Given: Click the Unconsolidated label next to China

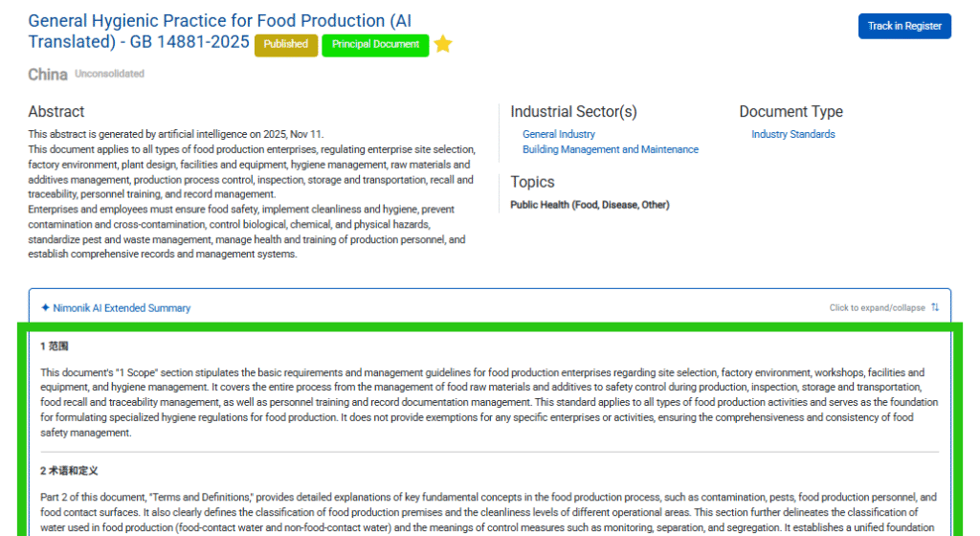Looking at the screenshot, I should pos(109,74).
